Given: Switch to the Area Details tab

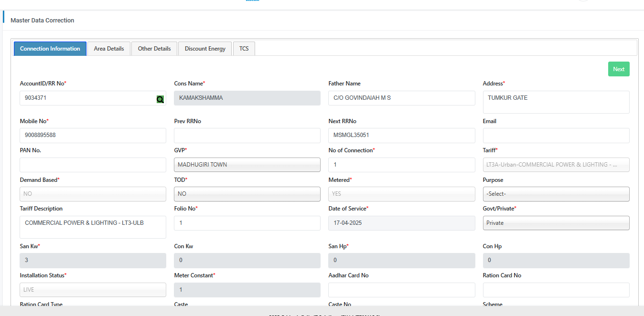Looking at the screenshot, I should pos(109,49).
